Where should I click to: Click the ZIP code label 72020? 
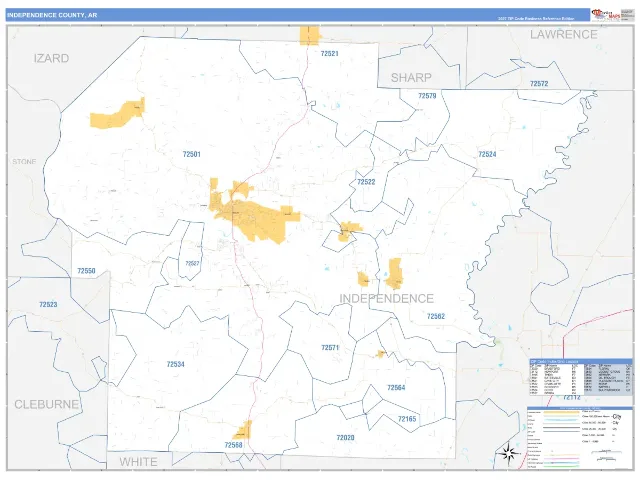(x=345, y=438)
